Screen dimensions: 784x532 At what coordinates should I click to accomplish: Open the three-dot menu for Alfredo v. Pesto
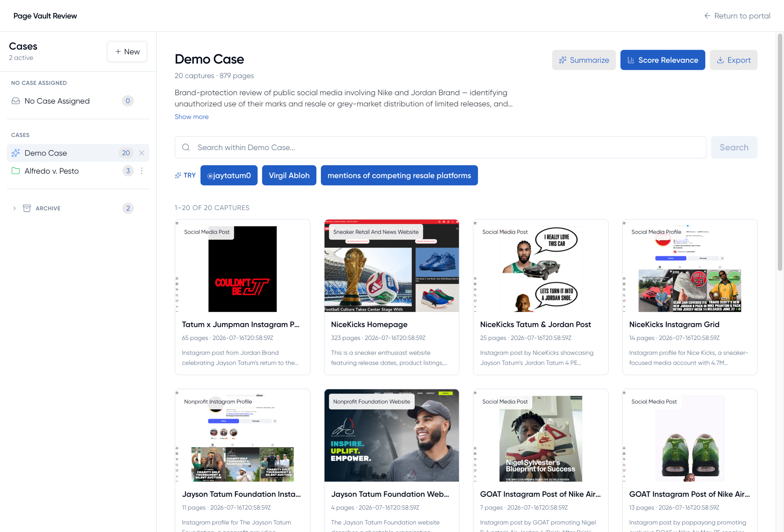coord(142,171)
